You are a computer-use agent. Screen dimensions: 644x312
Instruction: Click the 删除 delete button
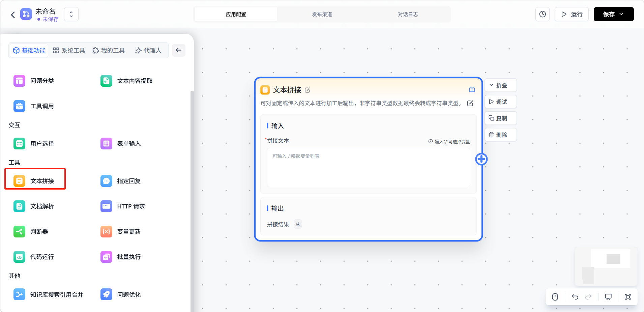pyautogui.click(x=500, y=135)
